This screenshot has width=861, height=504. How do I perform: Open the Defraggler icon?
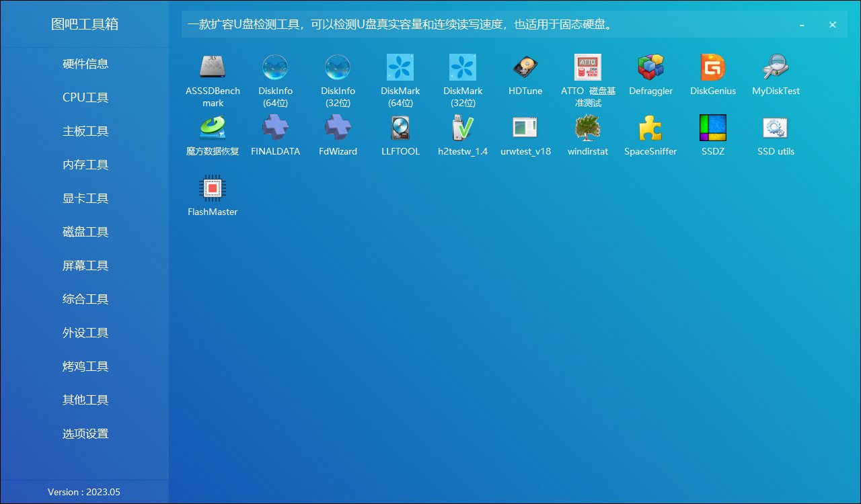650,67
